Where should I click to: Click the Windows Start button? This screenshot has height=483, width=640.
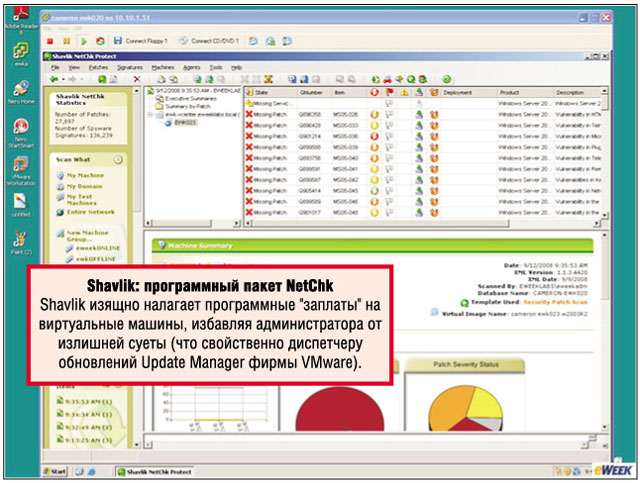pos(55,472)
